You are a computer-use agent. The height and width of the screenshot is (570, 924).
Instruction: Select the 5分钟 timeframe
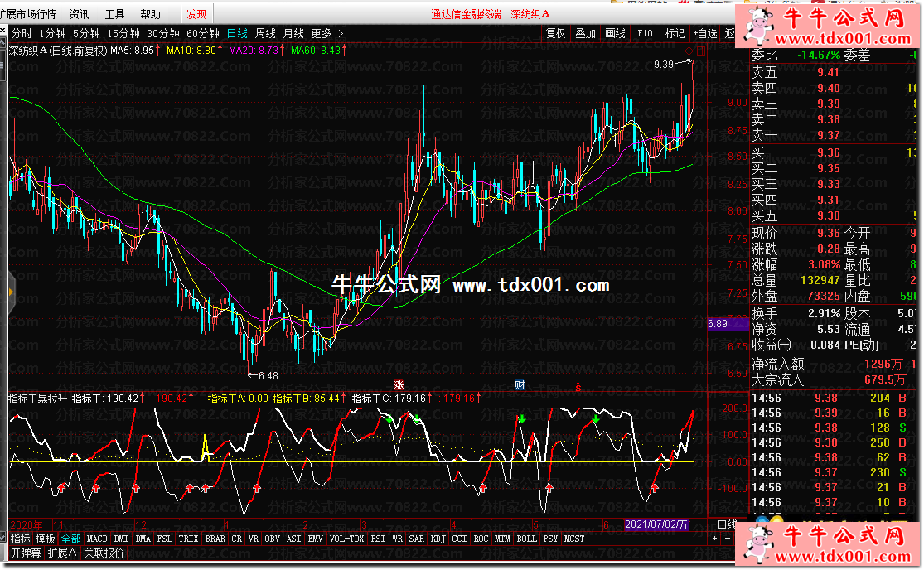point(86,34)
